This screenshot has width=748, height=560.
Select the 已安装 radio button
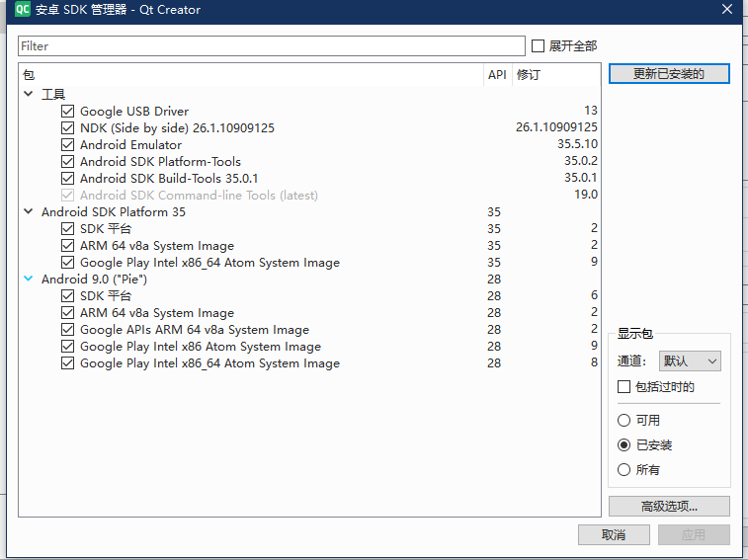(x=623, y=445)
